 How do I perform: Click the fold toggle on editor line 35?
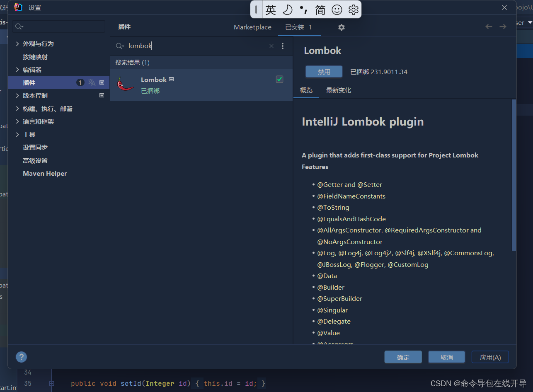pos(51,384)
